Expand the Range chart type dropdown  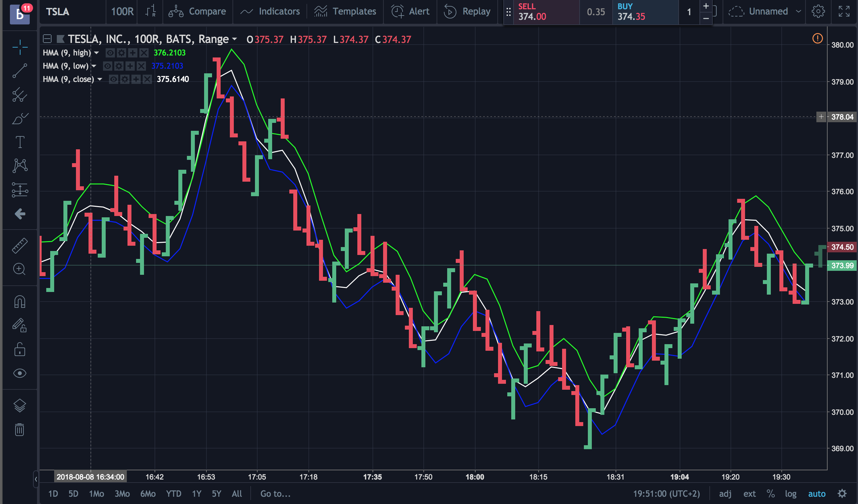point(234,39)
